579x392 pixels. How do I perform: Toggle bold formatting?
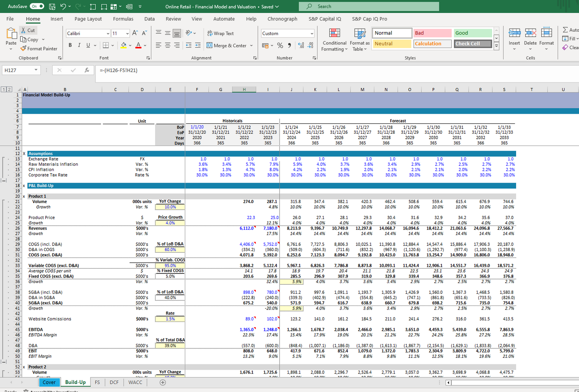coord(70,45)
